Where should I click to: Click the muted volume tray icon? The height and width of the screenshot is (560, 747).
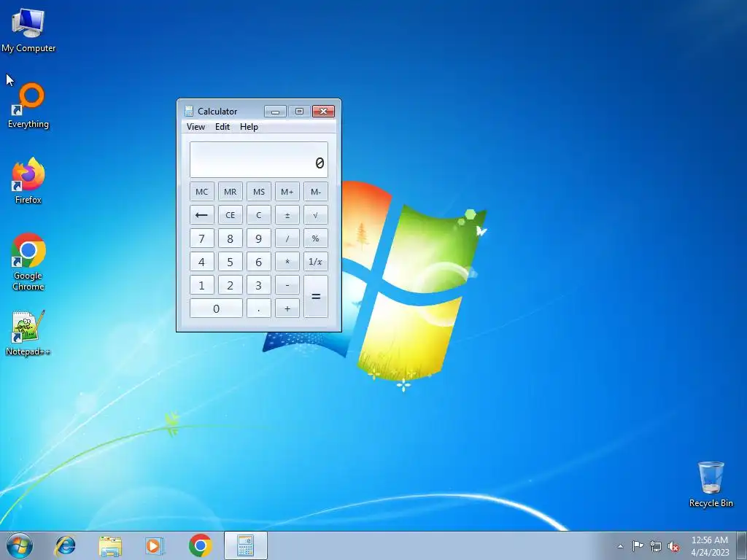(x=673, y=546)
